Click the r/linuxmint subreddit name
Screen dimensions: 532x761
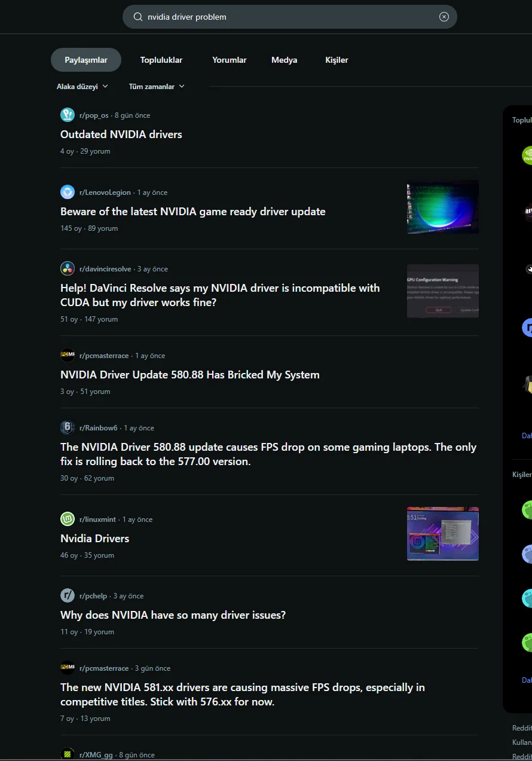pos(98,519)
